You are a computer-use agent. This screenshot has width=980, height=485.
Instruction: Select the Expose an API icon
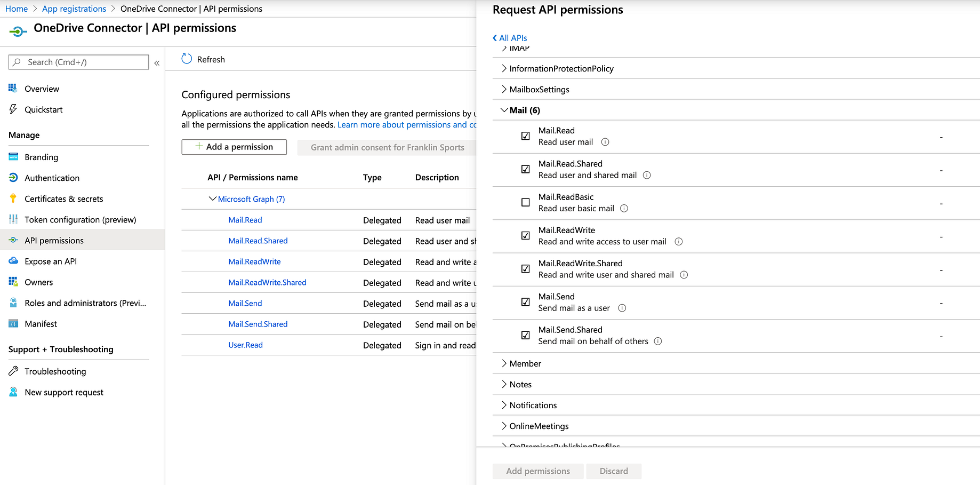pyautogui.click(x=13, y=261)
